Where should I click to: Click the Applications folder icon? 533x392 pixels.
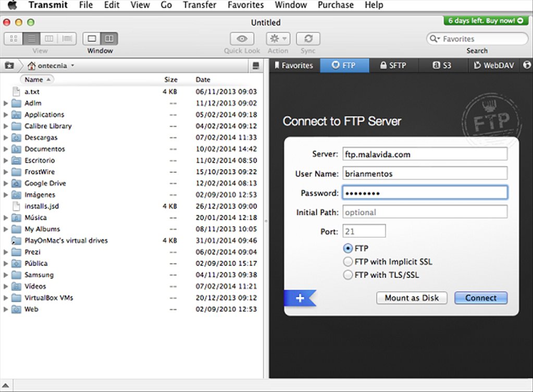click(x=16, y=115)
